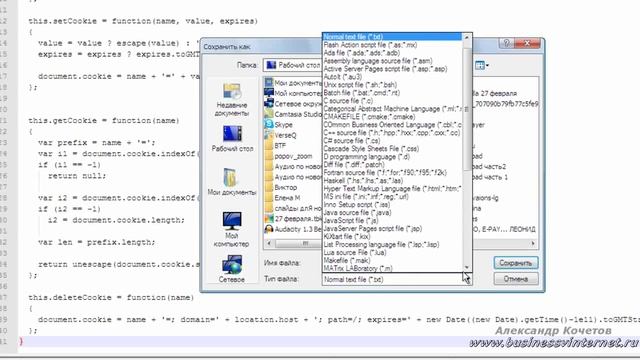The height and width of the screenshot is (360, 640).
Task: Click down arrow of file type list scrollbar
Action: (x=467, y=268)
